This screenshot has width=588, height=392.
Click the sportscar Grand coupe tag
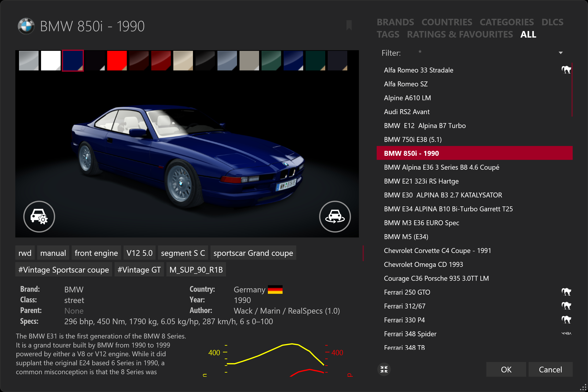(x=253, y=253)
